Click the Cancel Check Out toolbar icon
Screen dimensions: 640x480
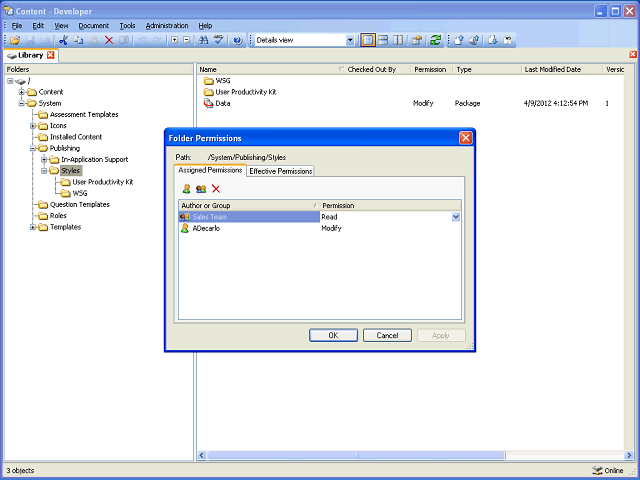tap(508, 40)
